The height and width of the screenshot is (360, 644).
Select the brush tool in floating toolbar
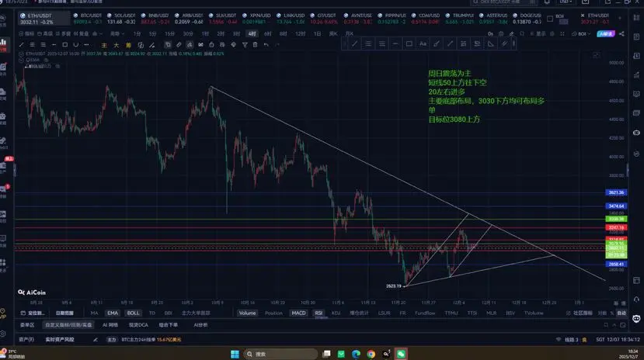coord(436,43)
